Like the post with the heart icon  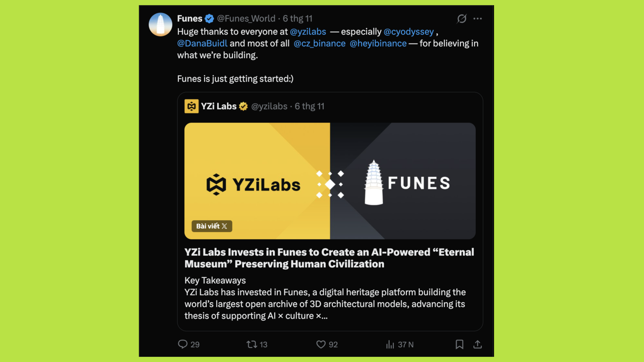click(321, 344)
